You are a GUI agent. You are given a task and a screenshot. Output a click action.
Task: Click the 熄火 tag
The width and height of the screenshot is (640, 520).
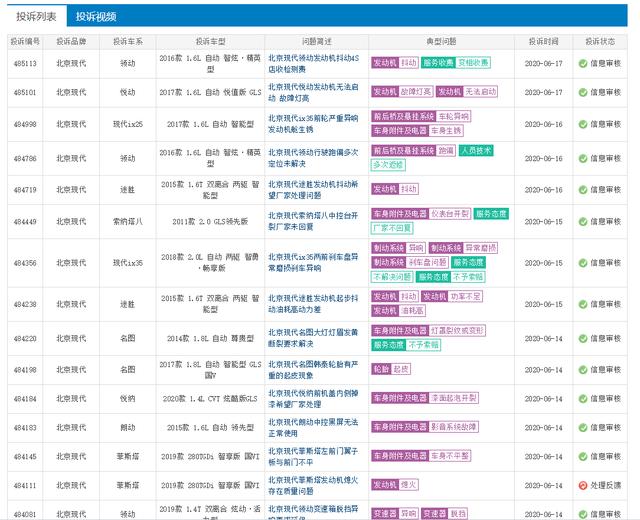coord(408,485)
